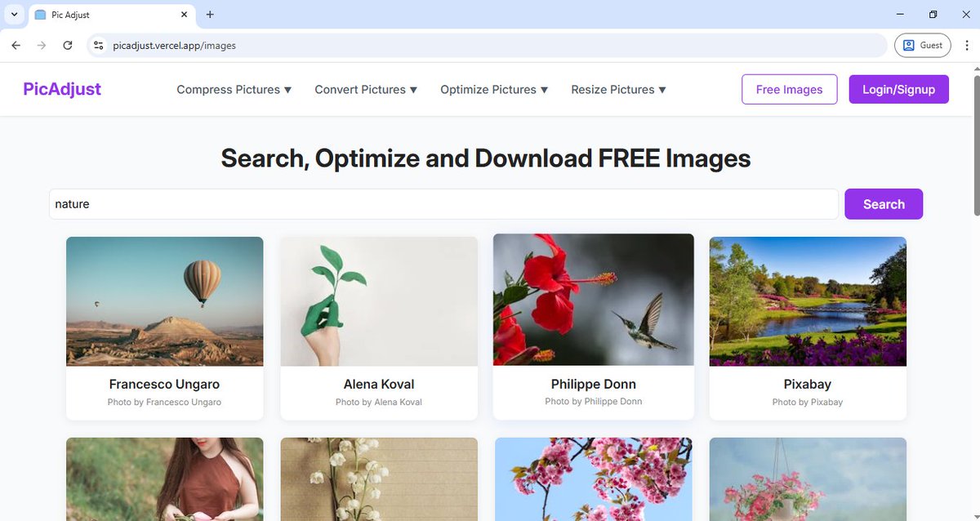Click the Photo by Francesco Ungaro caption

(164, 402)
